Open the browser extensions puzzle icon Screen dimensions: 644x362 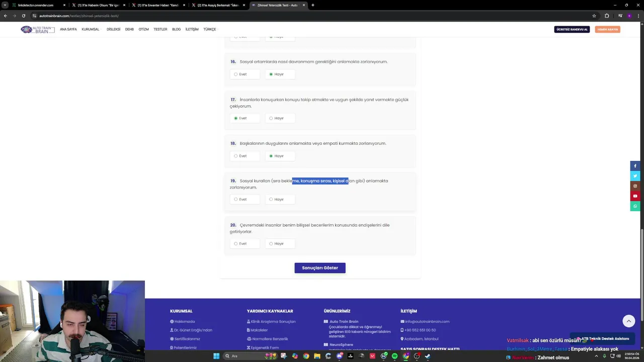tap(607, 16)
